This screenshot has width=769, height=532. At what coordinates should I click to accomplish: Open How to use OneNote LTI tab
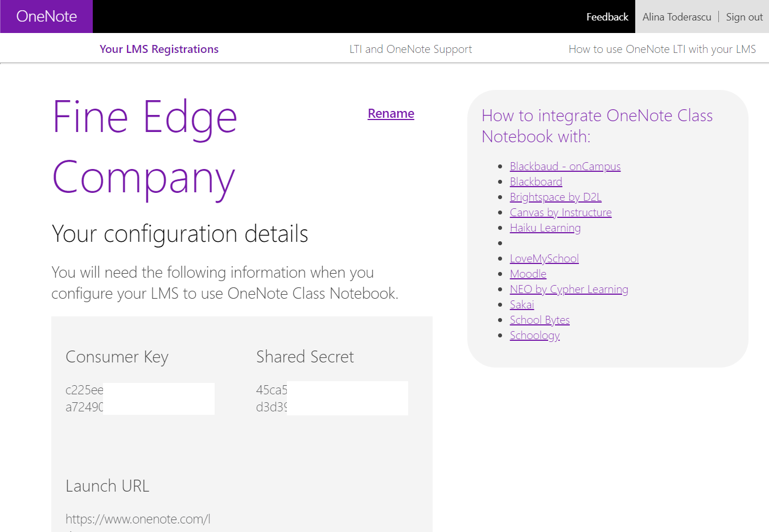(x=662, y=49)
